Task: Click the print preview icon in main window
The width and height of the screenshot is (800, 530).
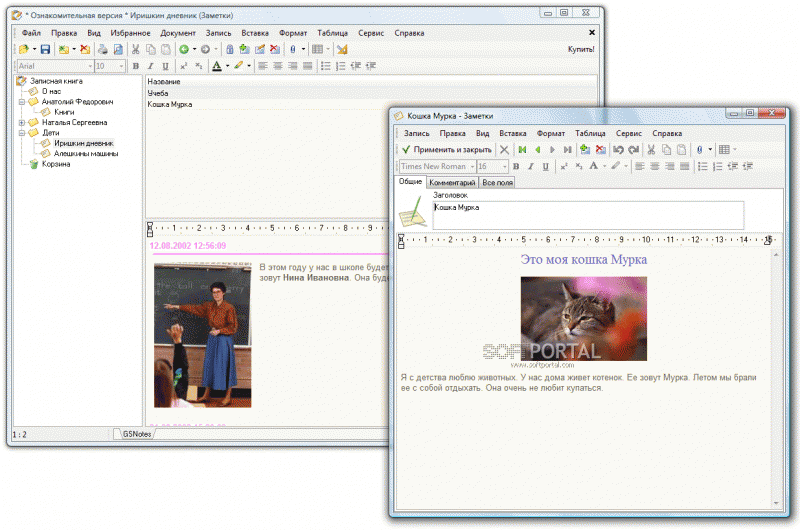Action: point(118,49)
